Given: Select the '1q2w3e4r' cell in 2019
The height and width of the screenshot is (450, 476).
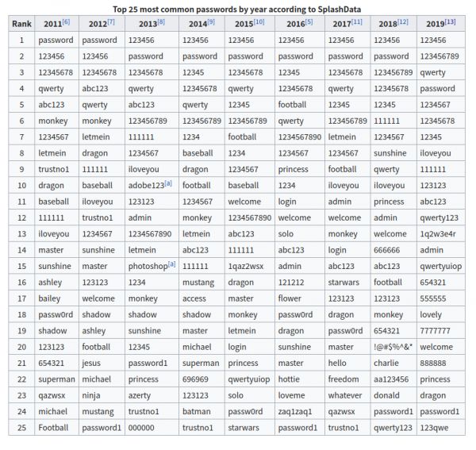Looking at the screenshot, I should pos(439,234).
